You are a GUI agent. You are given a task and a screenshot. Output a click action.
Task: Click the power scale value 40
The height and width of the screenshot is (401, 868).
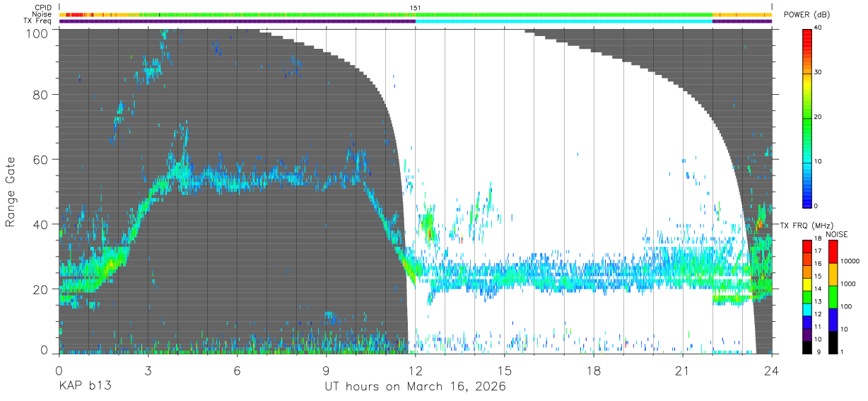click(x=819, y=28)
